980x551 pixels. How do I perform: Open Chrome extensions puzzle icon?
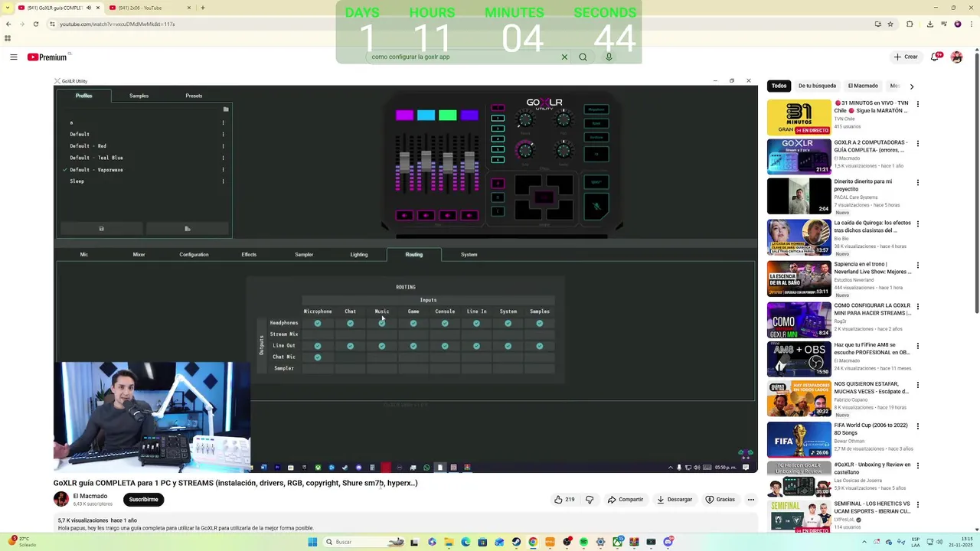910,24
